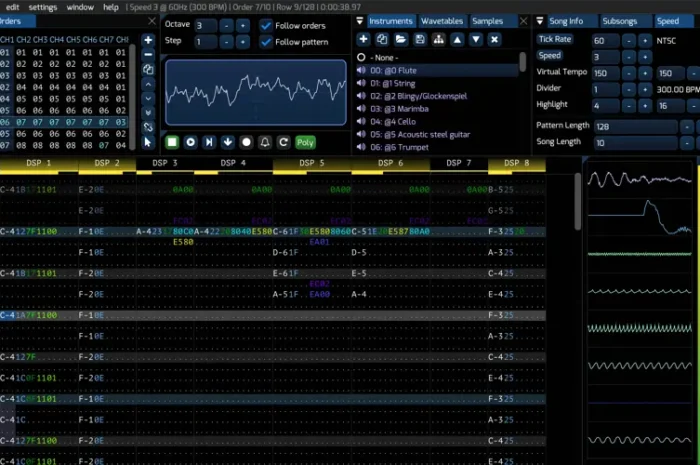The width and height of the screenshot is (700, 465).
Task: Play from the start of the pattern
Action: (x=209, y=142)
